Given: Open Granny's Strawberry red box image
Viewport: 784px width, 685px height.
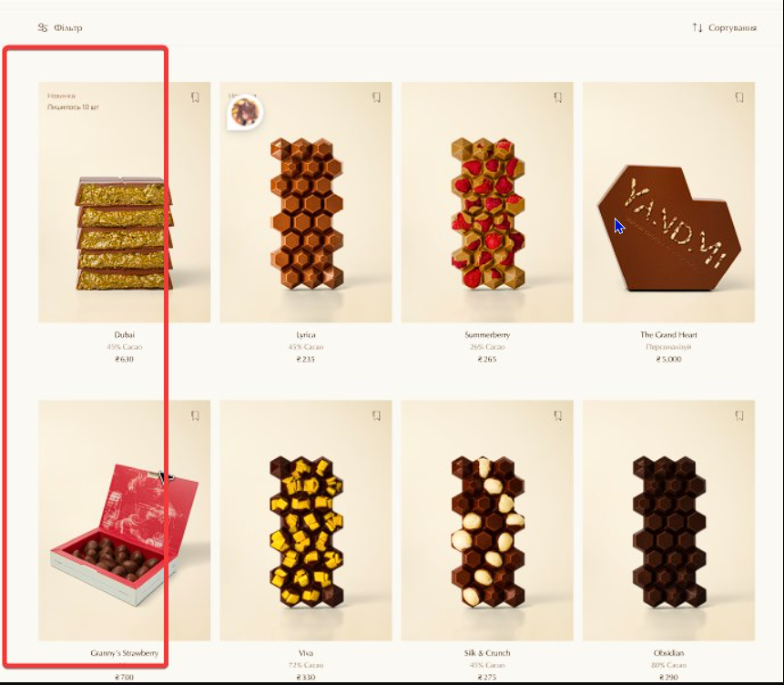Looking at the screenshot, I should tap(125, 520).
